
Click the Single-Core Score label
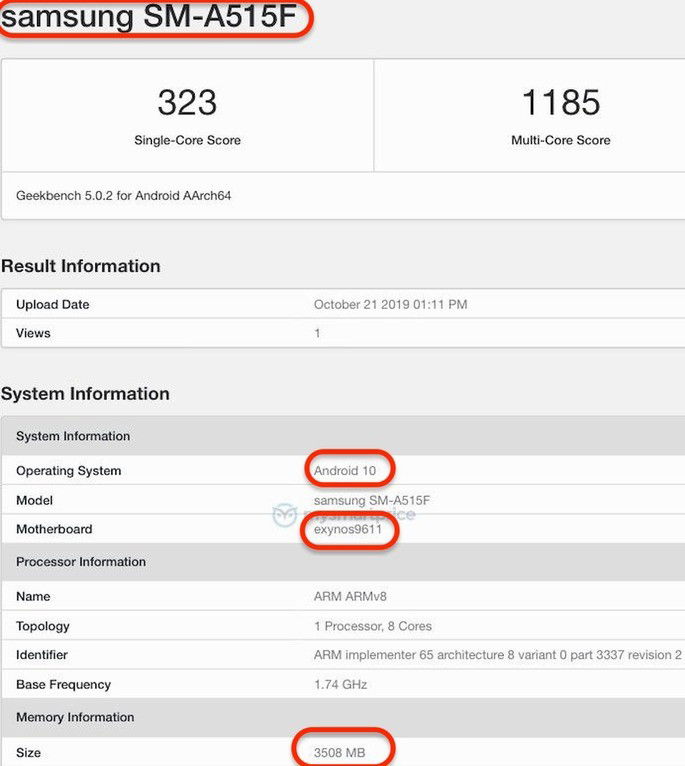187,140
